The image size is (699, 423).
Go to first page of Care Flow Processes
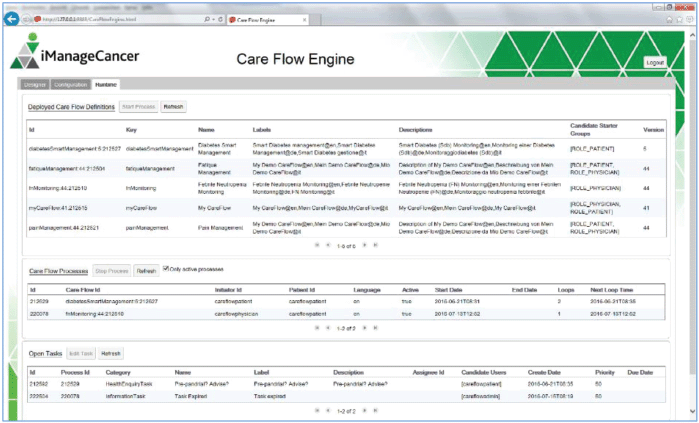[317, 328]
